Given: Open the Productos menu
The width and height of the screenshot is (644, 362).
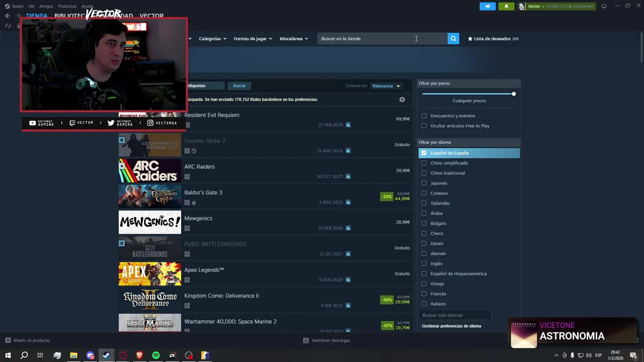Looking at the screenshot, I should 67,6.
